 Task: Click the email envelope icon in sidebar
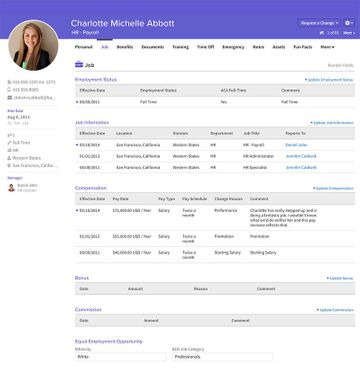[9, 98]
